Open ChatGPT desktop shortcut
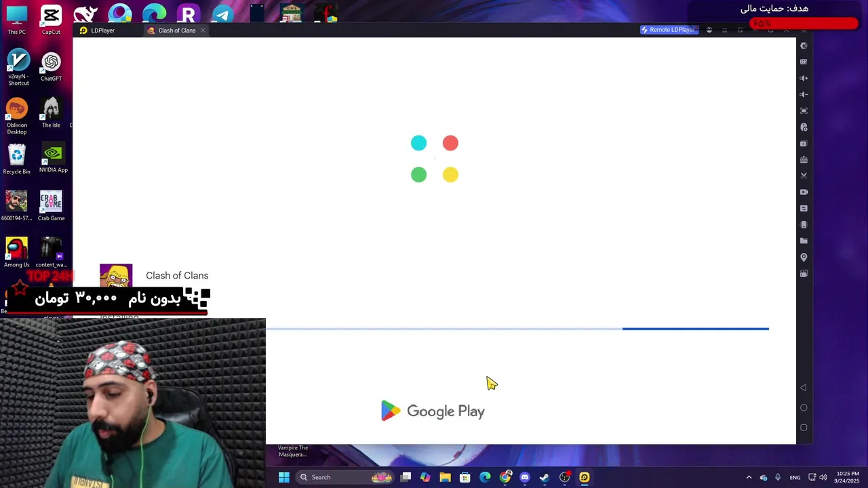This screenshot has height=488, width=868. [x=51, y=66]
